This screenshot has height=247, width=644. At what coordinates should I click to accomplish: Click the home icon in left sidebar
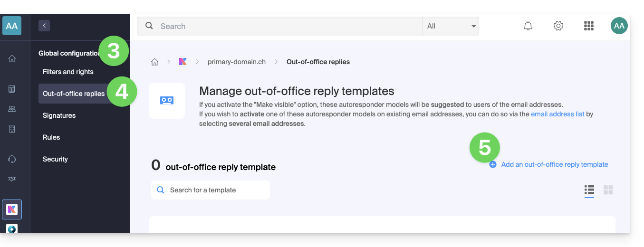(x=12, y=59)
